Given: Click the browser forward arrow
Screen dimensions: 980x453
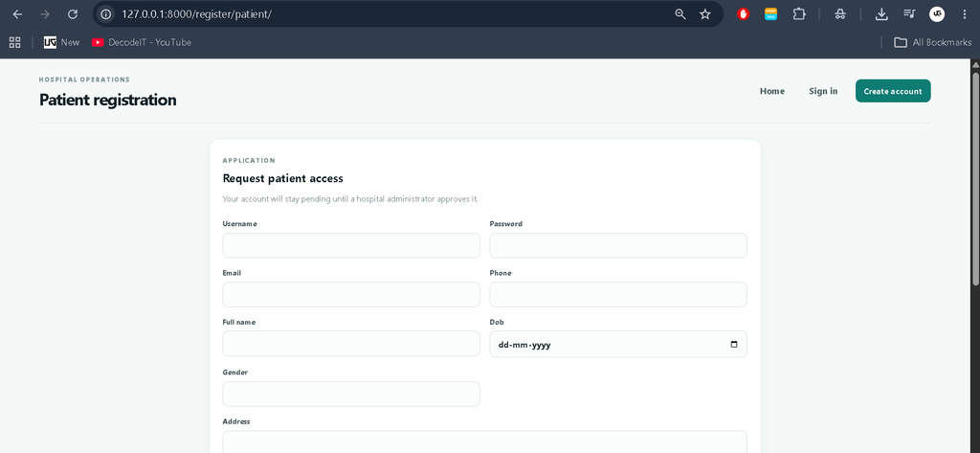Looking at the screenshot, I should pyautogui.click(x=45, y=13).
